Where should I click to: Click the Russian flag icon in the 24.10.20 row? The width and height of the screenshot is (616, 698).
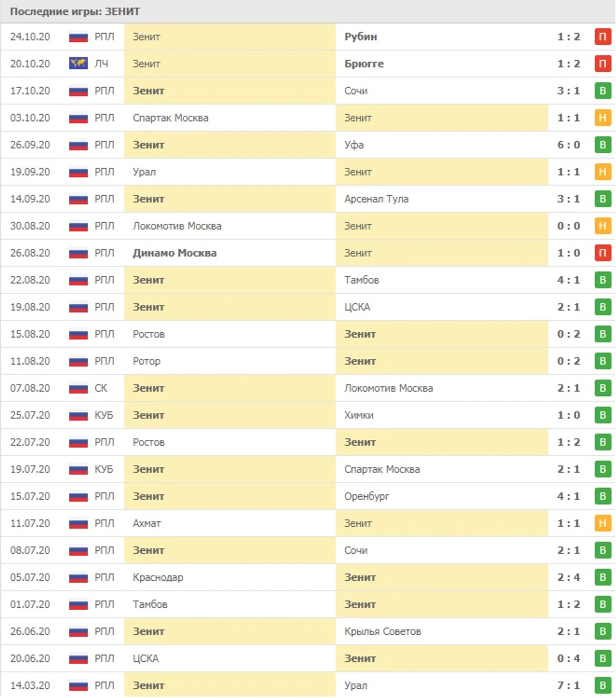point(78,37)
